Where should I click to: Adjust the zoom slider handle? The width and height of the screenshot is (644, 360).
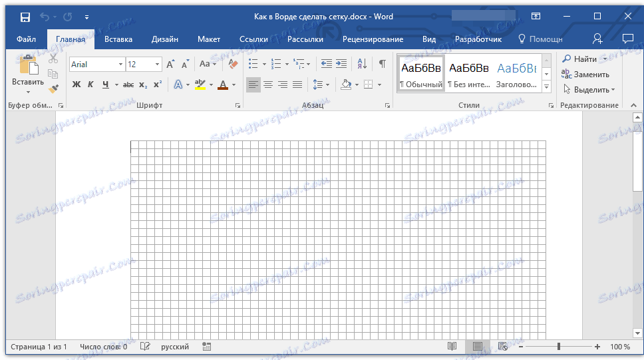559,347
